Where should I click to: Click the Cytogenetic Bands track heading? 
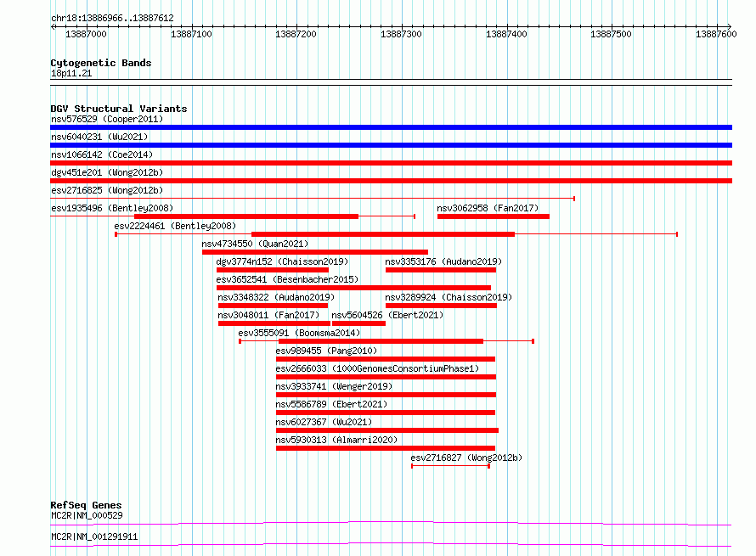(101, 63)
